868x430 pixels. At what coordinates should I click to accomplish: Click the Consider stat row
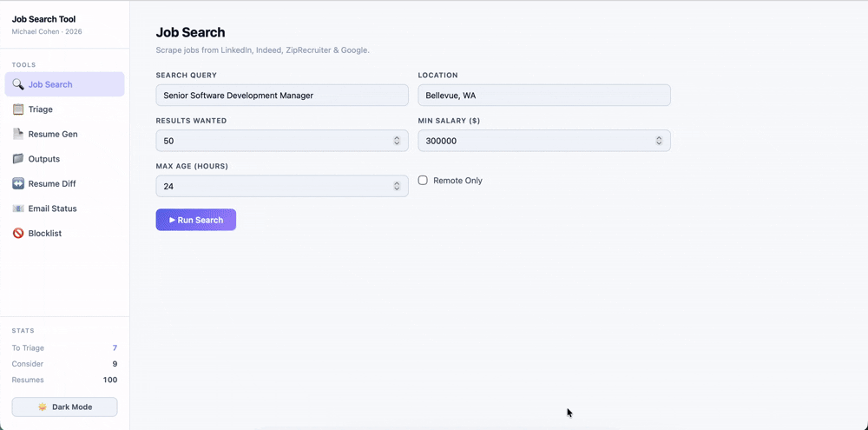coord(65,364)
